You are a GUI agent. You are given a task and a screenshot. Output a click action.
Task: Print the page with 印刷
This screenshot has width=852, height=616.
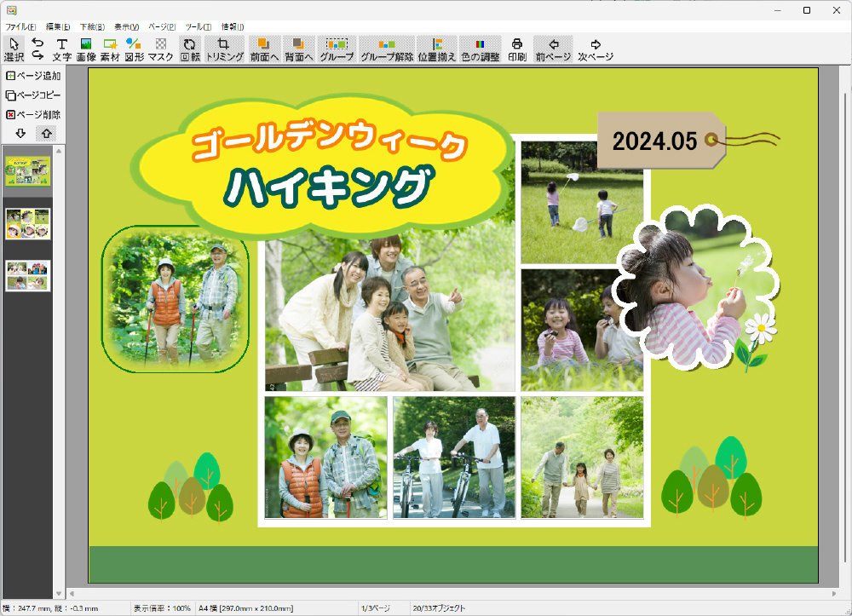coord(517,49)
